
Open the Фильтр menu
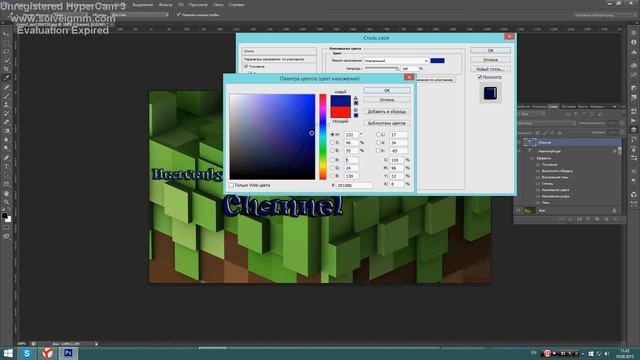[165, 5]
